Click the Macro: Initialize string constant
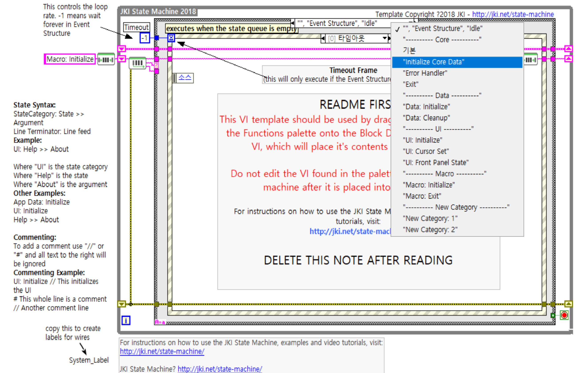 pyautogui.click(x=70, y=59)
